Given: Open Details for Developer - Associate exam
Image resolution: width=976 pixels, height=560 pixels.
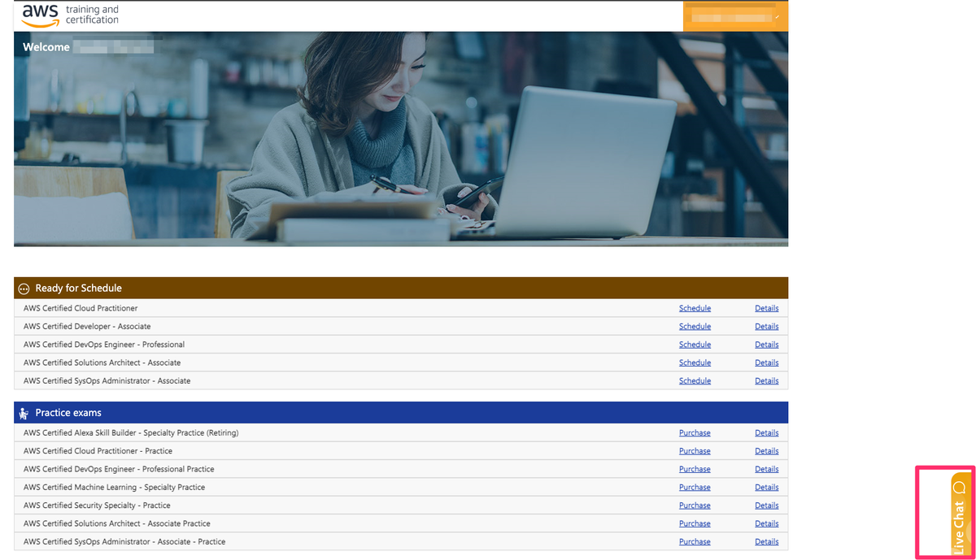Looking at the screenshot, I should (x=766, y=327).
